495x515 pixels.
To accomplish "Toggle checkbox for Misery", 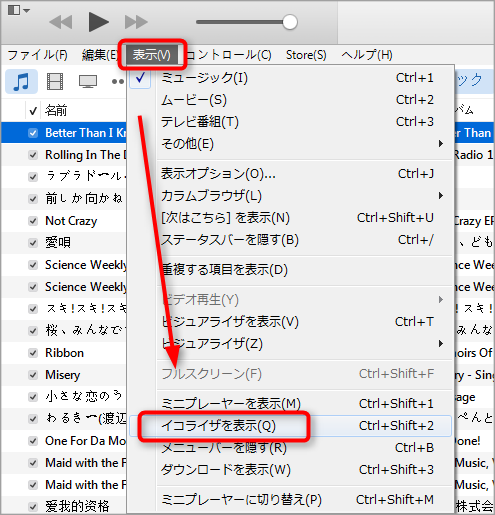I will (x=33, y=375).
